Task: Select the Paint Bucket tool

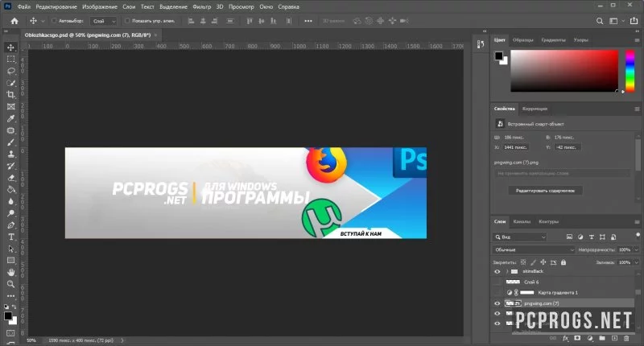Action: [x=11, y=190]
